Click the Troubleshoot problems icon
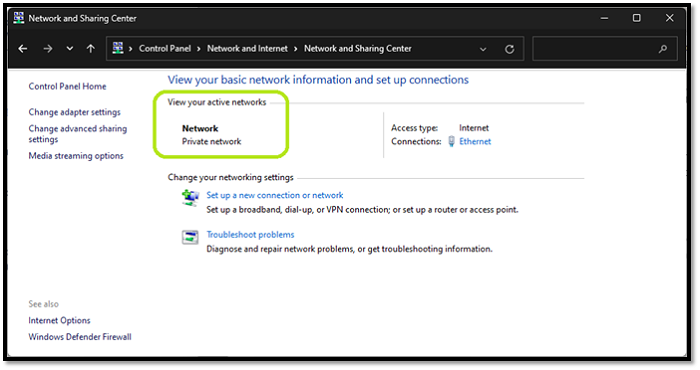The image size is (700, 370). coord(190,237)
